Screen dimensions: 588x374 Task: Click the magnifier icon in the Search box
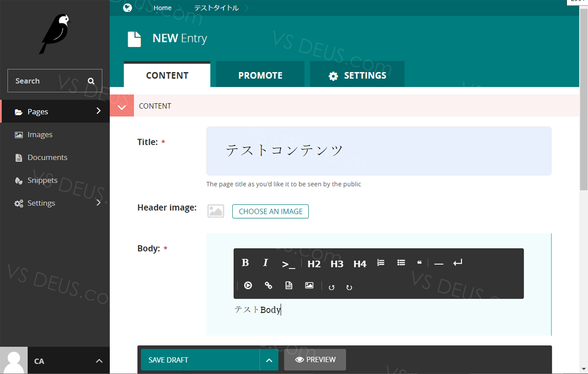coord(91,81)
